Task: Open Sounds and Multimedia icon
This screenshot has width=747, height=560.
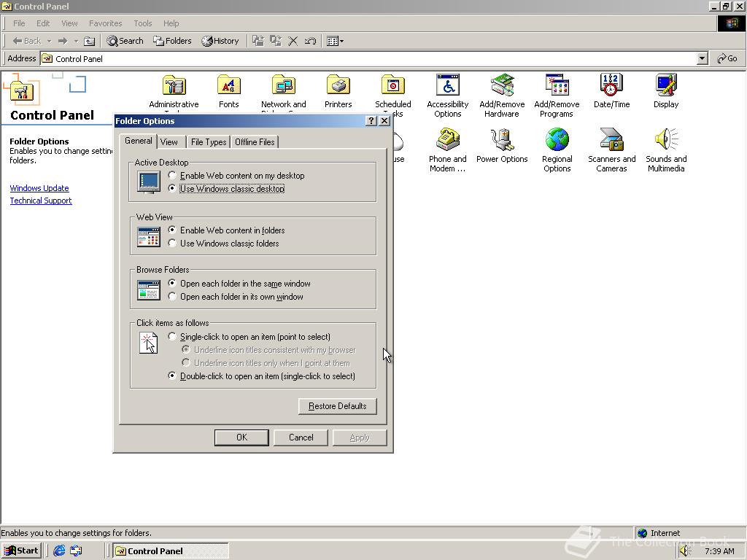Action: (666, 140)
